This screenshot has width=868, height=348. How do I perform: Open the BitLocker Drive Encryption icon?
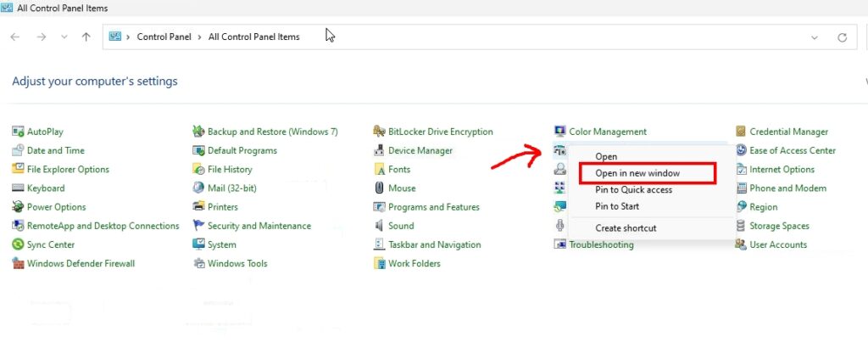(379, 132)
